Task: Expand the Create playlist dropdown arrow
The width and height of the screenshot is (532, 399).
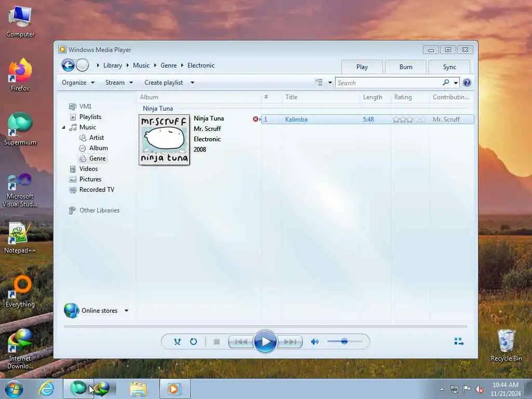Action: 192,83
